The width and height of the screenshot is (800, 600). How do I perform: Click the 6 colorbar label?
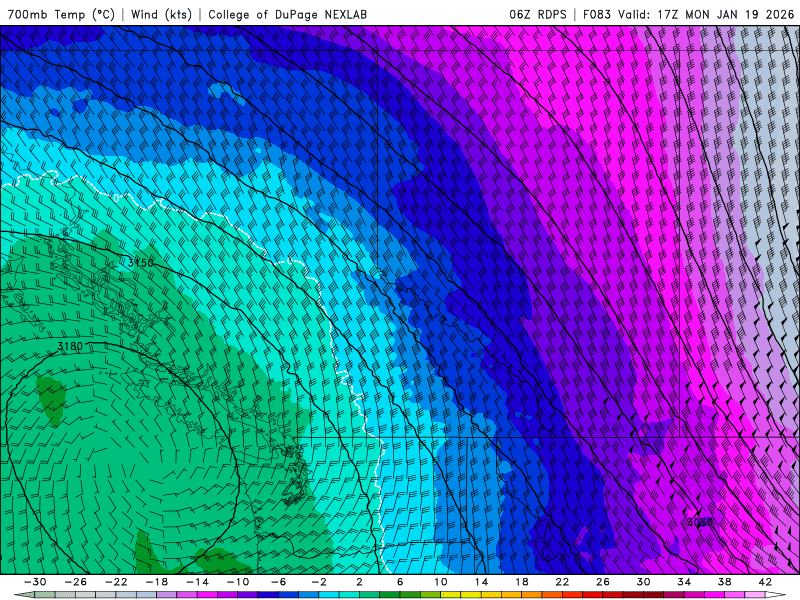[400, 582]
